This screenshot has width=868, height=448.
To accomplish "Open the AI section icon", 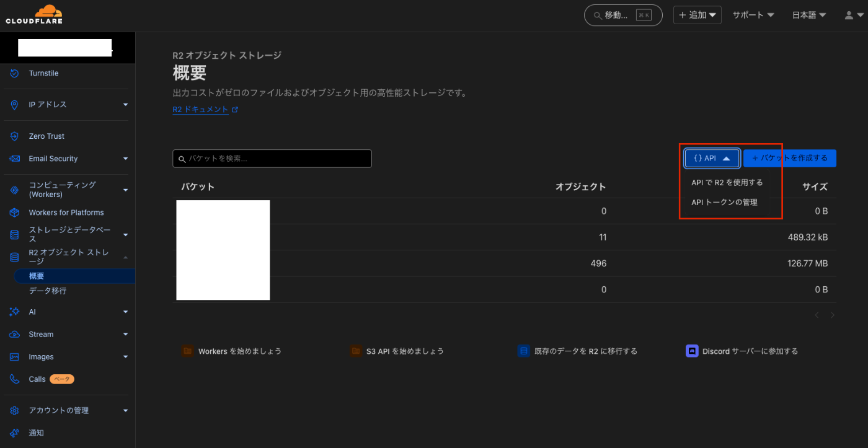I will tap(13, 312).
